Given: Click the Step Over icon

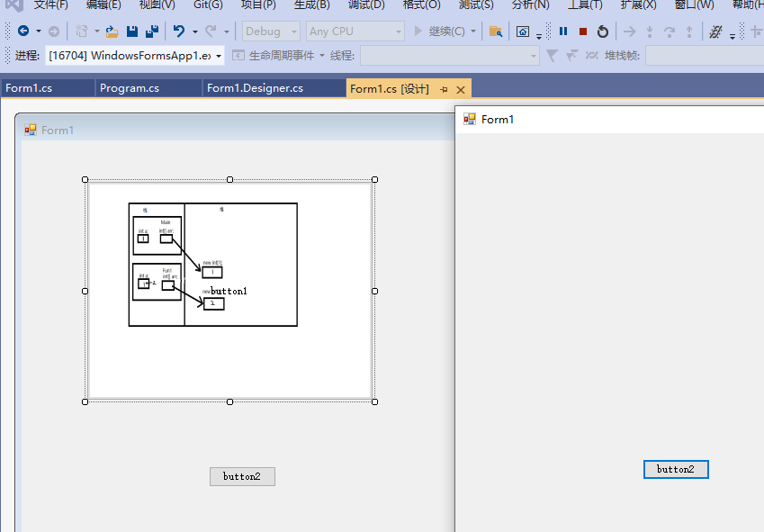Looking at the screenshot, I should tap(670, 32).
